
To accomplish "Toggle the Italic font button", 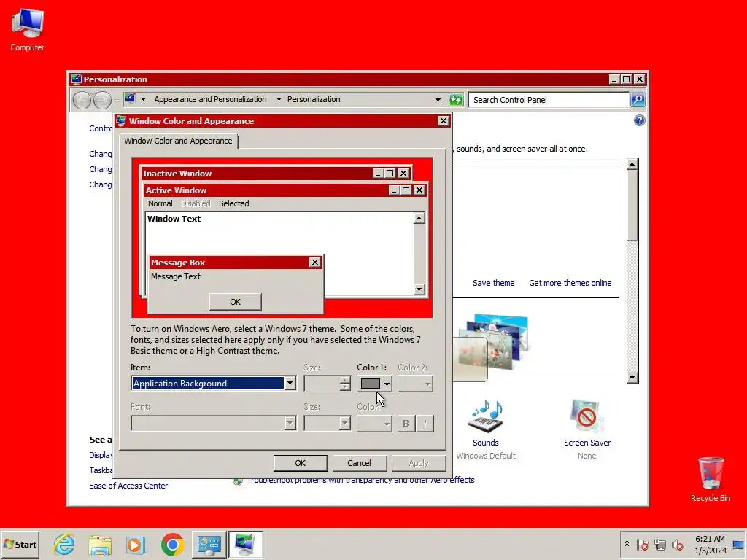I will click(425, 424).
